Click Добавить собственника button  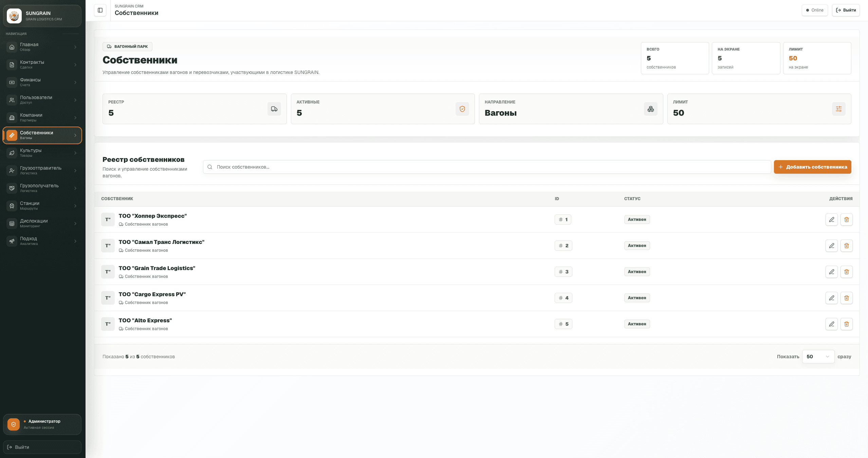(812, 167)
